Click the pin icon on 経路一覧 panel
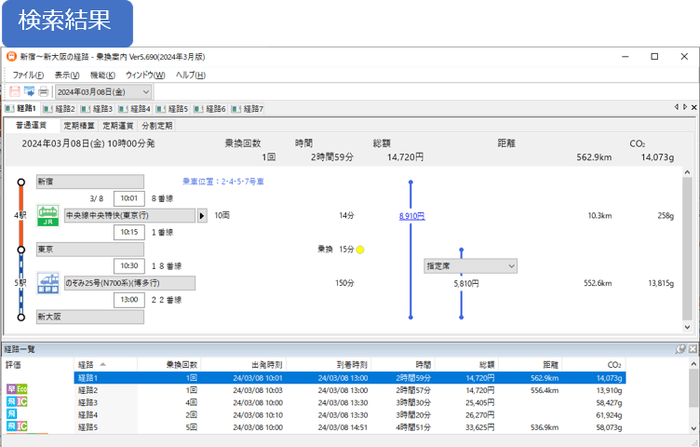700x447 pixels. click(x=680, y=348)
